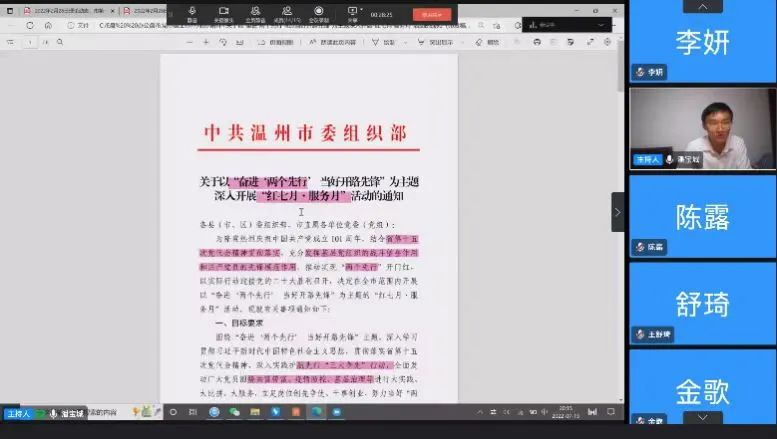Click 陈露's participant tile
The image size is (777, 439).
[702, 216]
